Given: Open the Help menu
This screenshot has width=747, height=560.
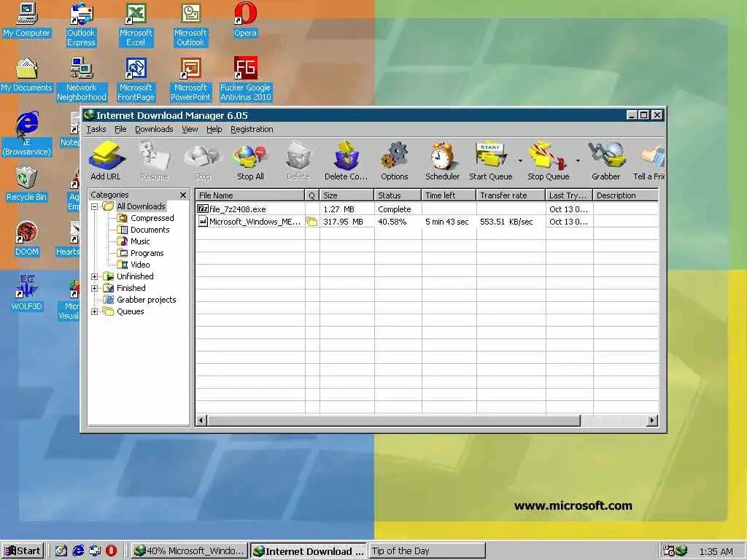Looking at the screenshot, I should pos(214,129).
